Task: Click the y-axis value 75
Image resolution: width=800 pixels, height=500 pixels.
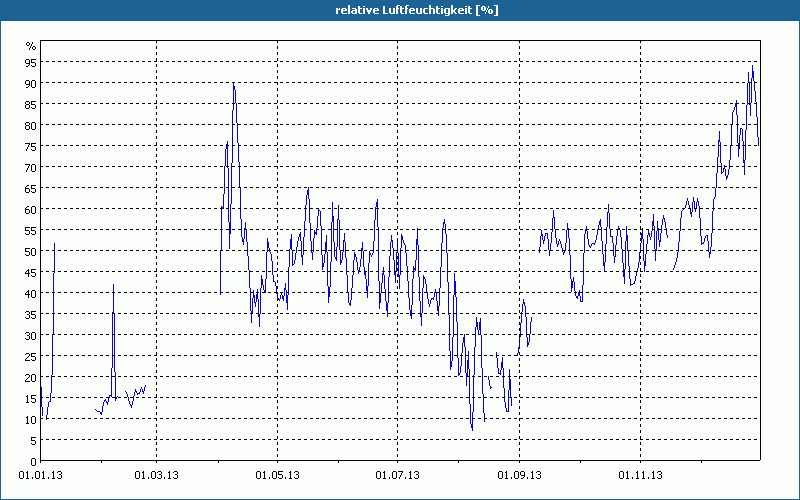Action: tap(31, 147)
